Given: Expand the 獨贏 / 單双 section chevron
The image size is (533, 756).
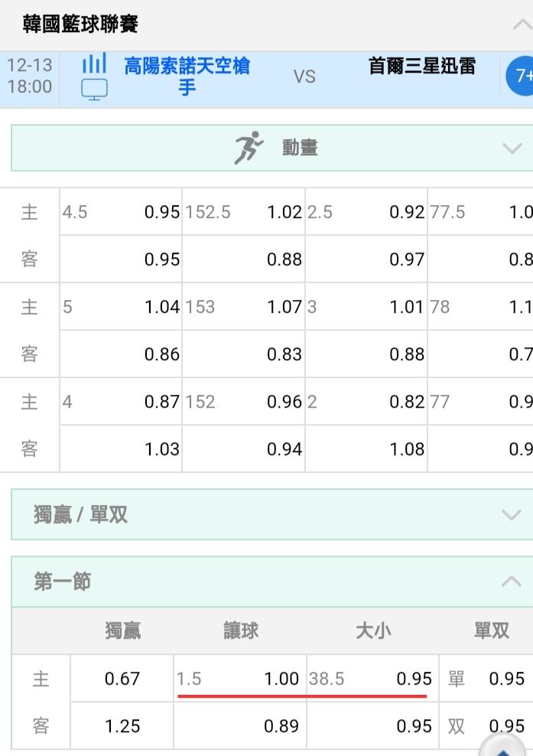Looking at the screenshot, I should [512, 514].
